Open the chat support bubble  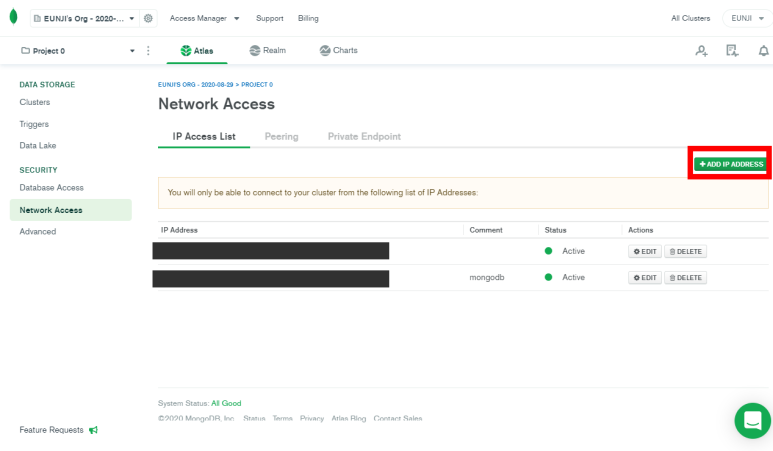[x=753, y=420]
